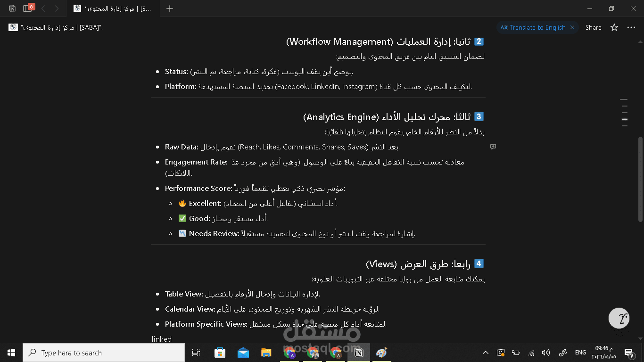Open Windows Ink pen tray icon
The image size is (644, 362).
[562, 353]
